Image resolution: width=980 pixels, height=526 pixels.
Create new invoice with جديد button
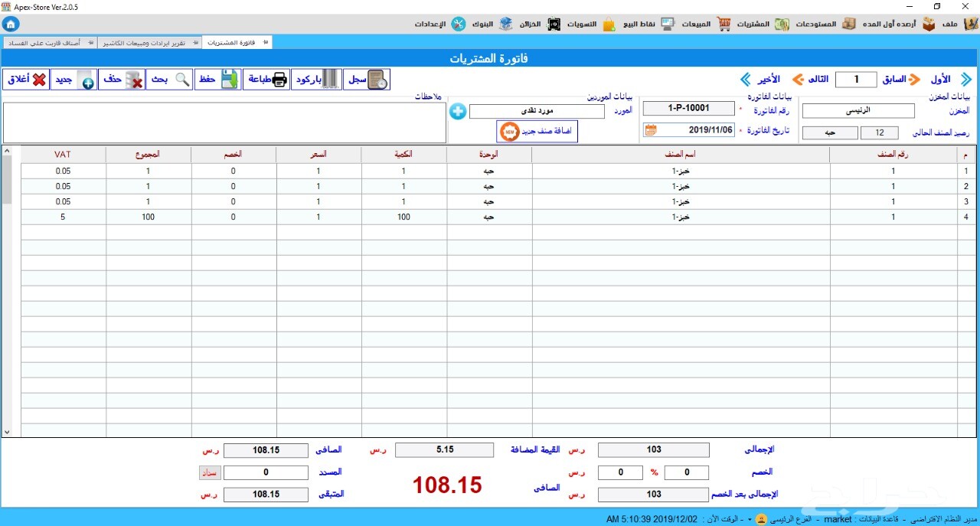tap(73, 80)
